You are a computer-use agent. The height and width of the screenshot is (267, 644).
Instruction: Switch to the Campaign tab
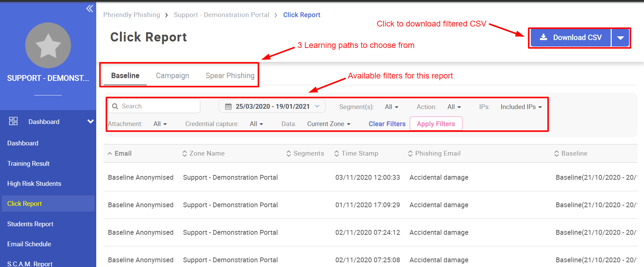point(172,75)
